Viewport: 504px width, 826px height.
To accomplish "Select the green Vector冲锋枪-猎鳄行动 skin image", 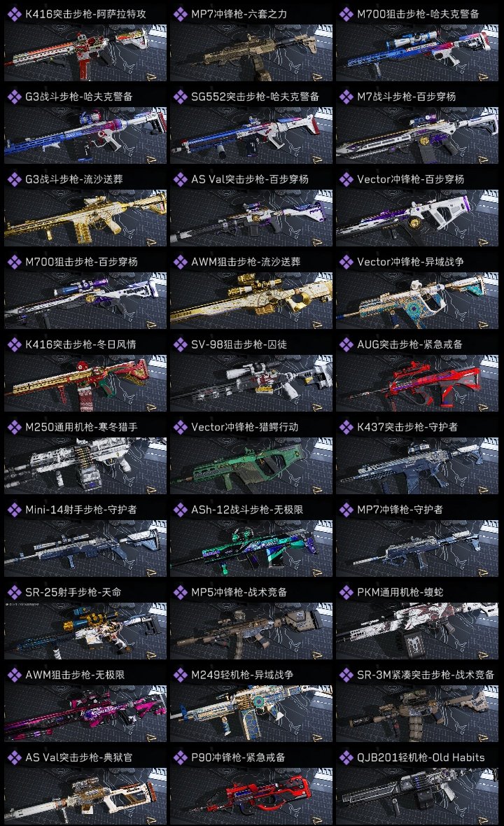I will (x=251, y=465).
